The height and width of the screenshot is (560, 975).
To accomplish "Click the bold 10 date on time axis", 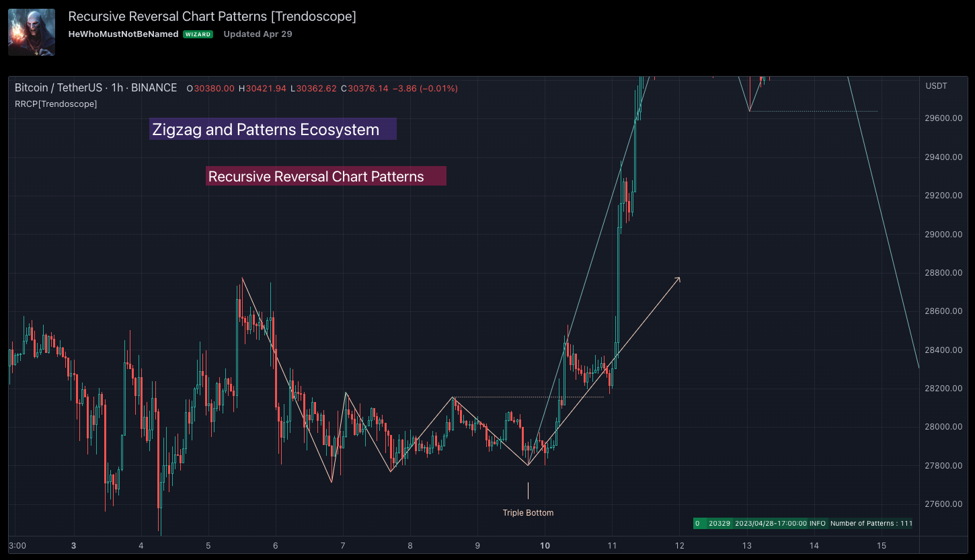I will 545,545.
